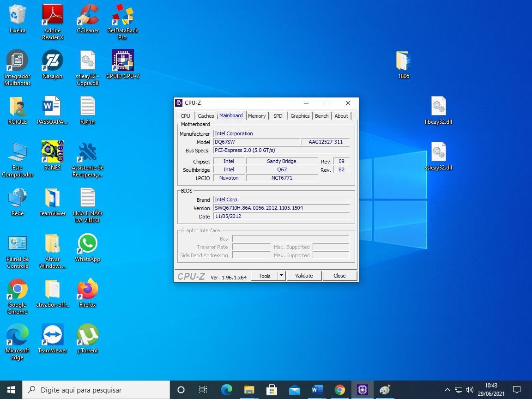Show hidden system tray icons
The height and width of the screenshot is (399, 532).
447,390
